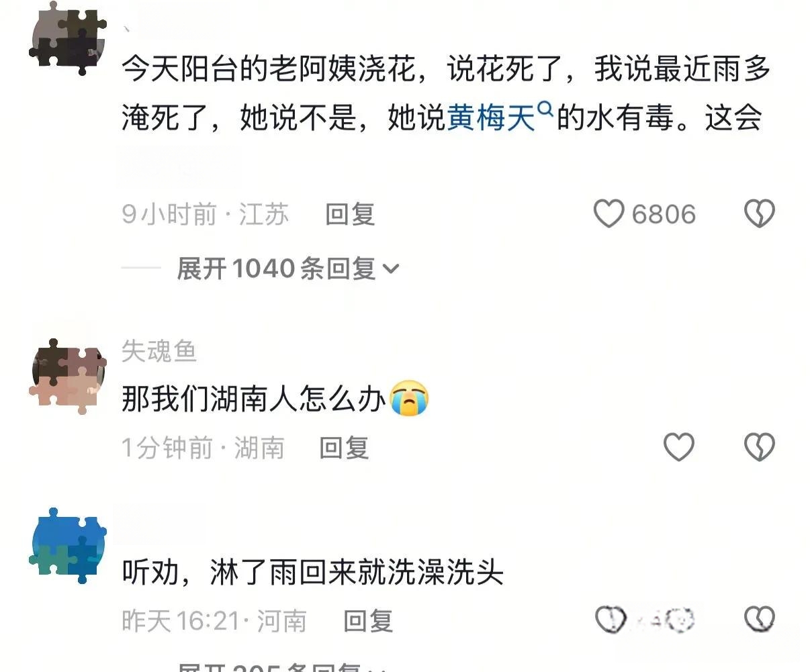Reply to the 江苏 comment via 回复
Image resolution: width=810 pixels, height=672 pixels.
tap(350, 214)
